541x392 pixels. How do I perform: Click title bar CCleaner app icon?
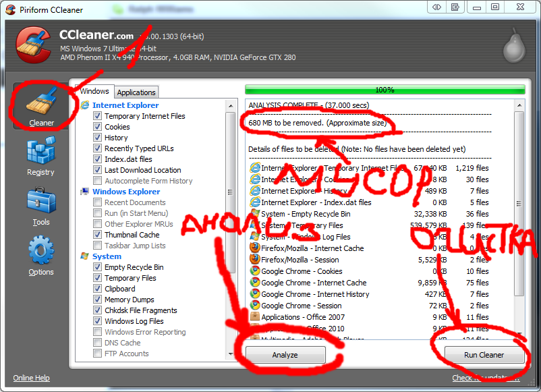[x=10, y=9]
